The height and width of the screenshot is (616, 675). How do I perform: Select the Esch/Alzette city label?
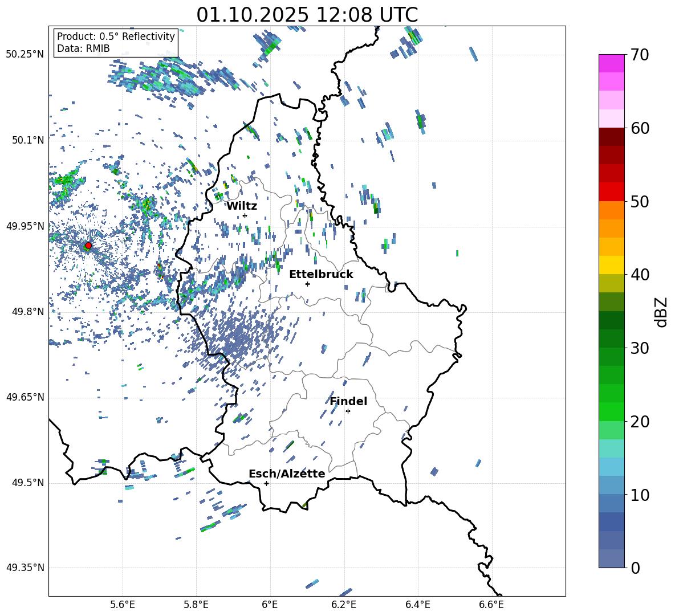tap(287, 474)
